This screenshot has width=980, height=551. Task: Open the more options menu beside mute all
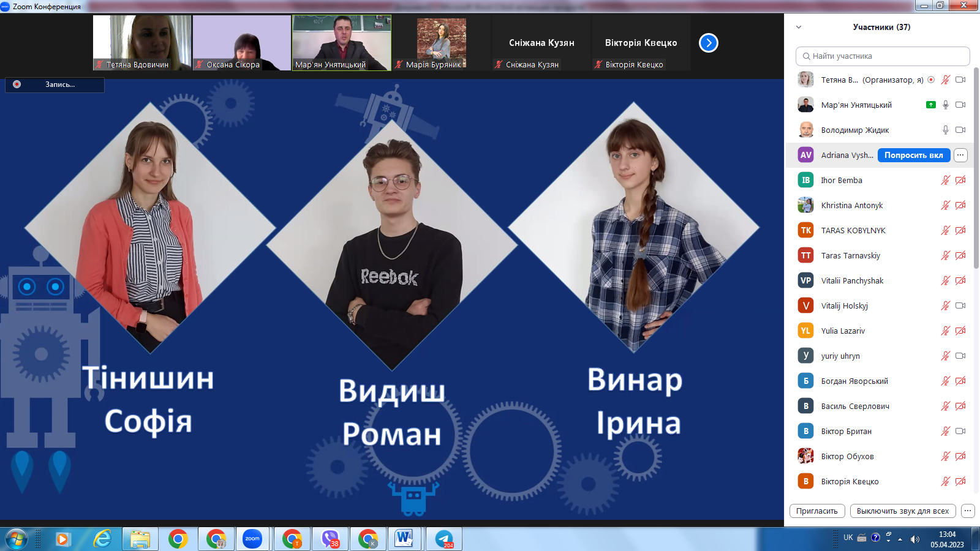tap(968, 511)
